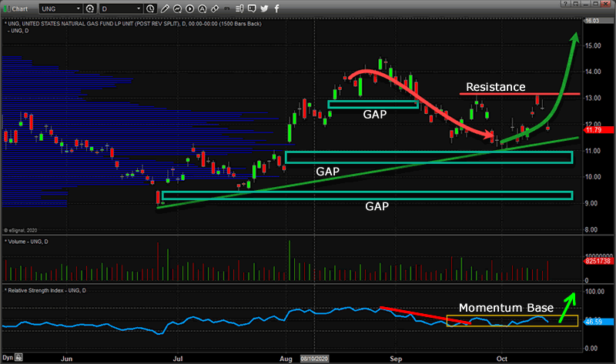Click the 11.79 current price tag
This screenshot has height=364, width=616.
click(600, 130)
